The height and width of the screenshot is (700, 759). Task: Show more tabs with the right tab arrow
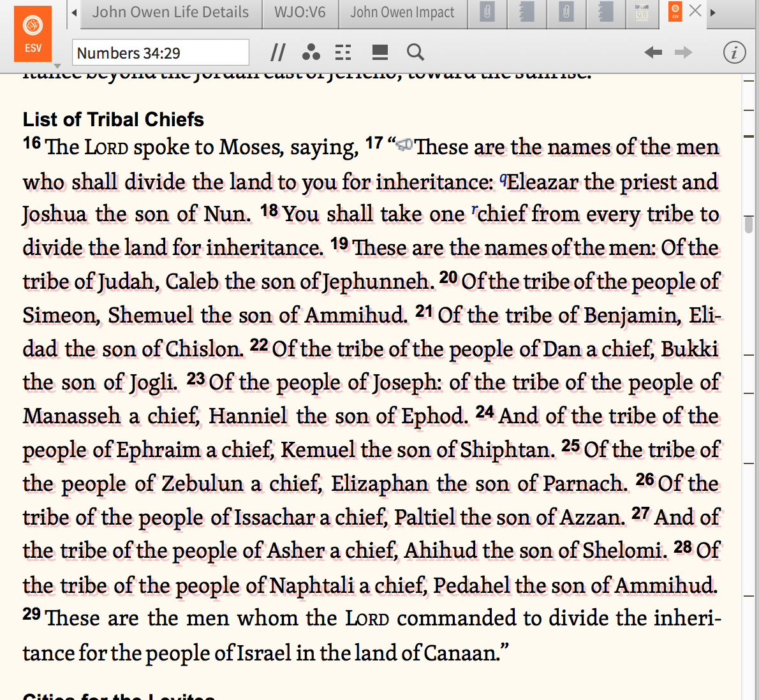click(712, 13)
